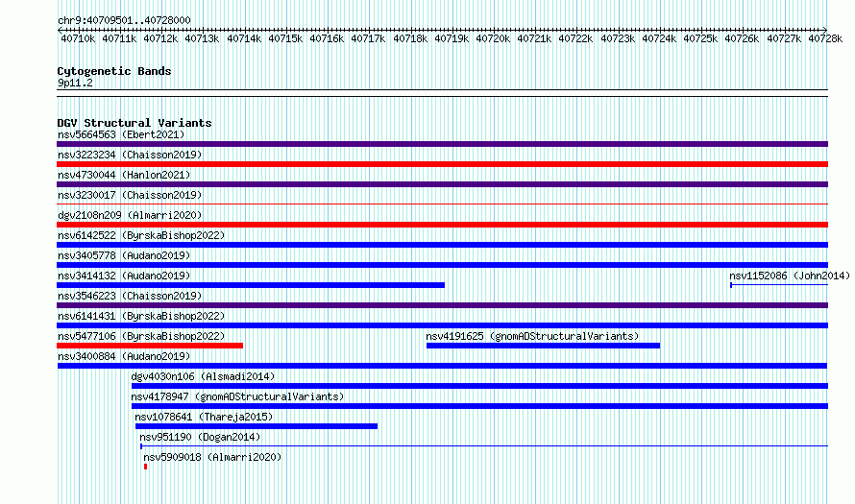Viewport: 855px width, 504px height.
Task: Select the red dgv2108n209 variant bar
Action: [442, 225]
